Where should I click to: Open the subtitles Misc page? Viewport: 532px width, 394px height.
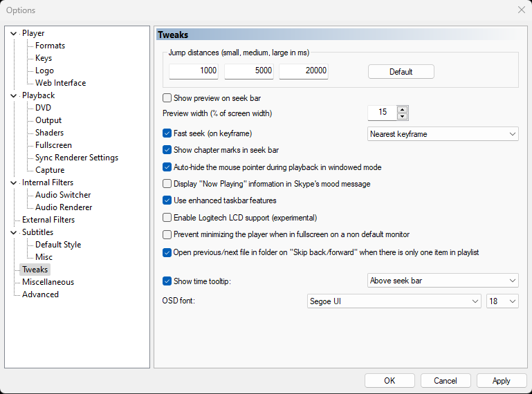click(44, 257)
